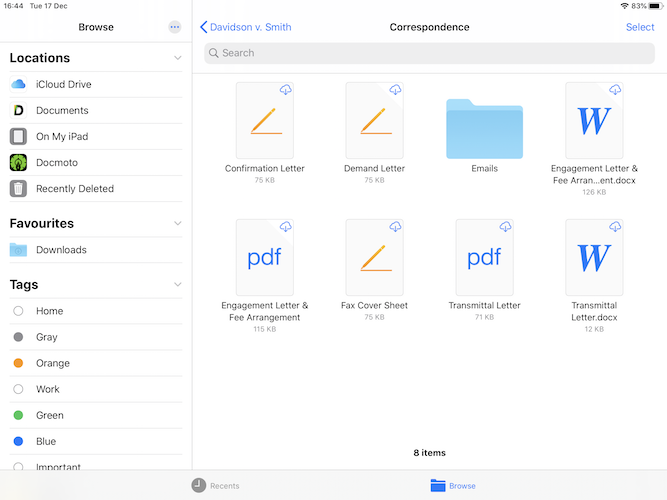Click the Browse folder icon in tab bar
Image resolution: width=667 pixels, height=500 pixels.
click(x=438, y=485)
